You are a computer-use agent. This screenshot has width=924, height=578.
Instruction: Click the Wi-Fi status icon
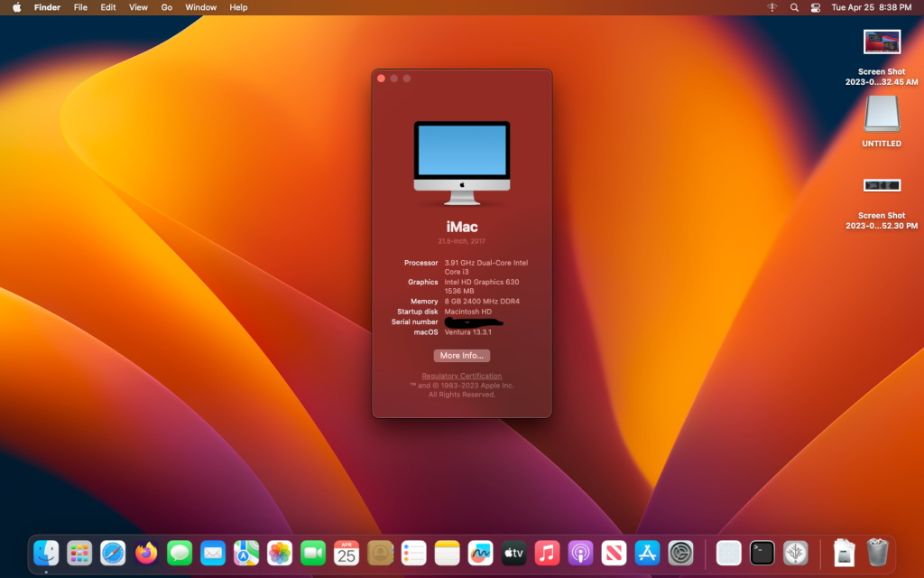pos(772,7)
